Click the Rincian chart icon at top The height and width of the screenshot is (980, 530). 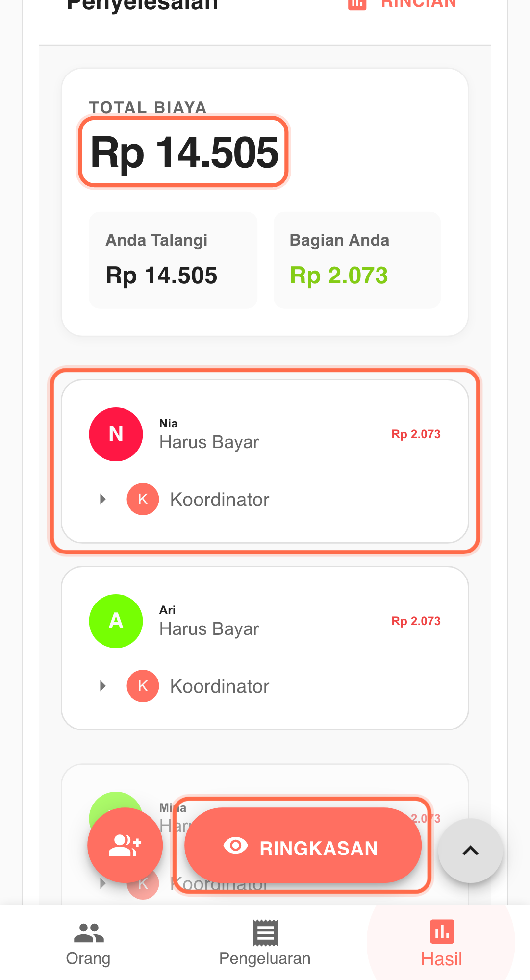[357, 4]
